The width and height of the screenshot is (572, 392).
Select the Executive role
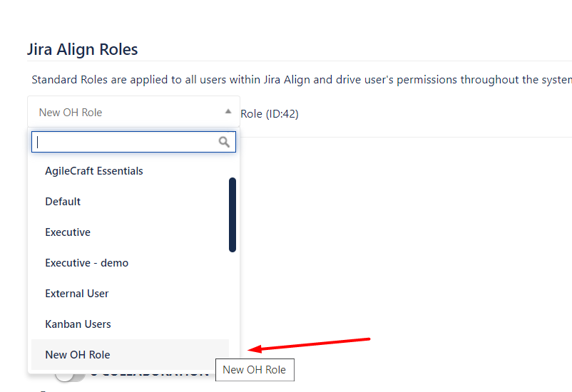click(x=68, y=232)
